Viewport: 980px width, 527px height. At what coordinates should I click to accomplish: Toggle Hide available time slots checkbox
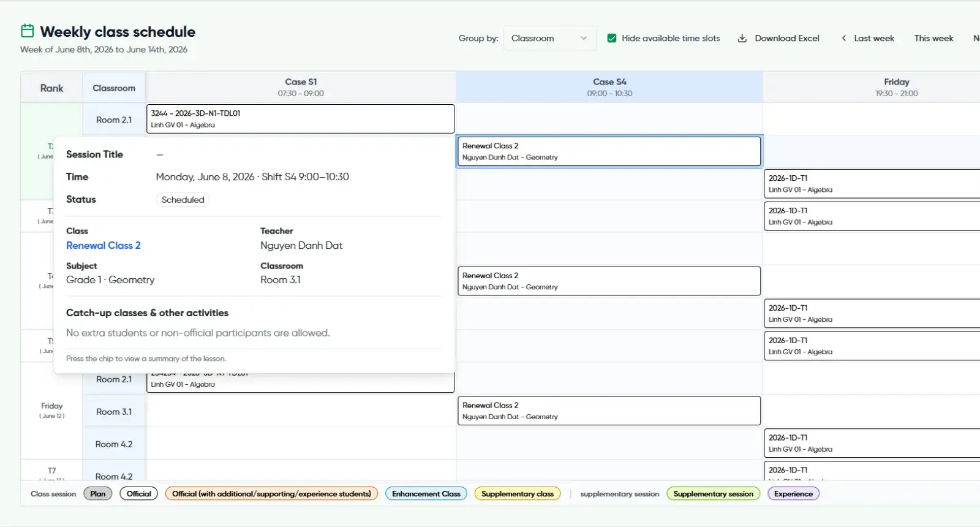pyautogui.click(x=611, y=38)
